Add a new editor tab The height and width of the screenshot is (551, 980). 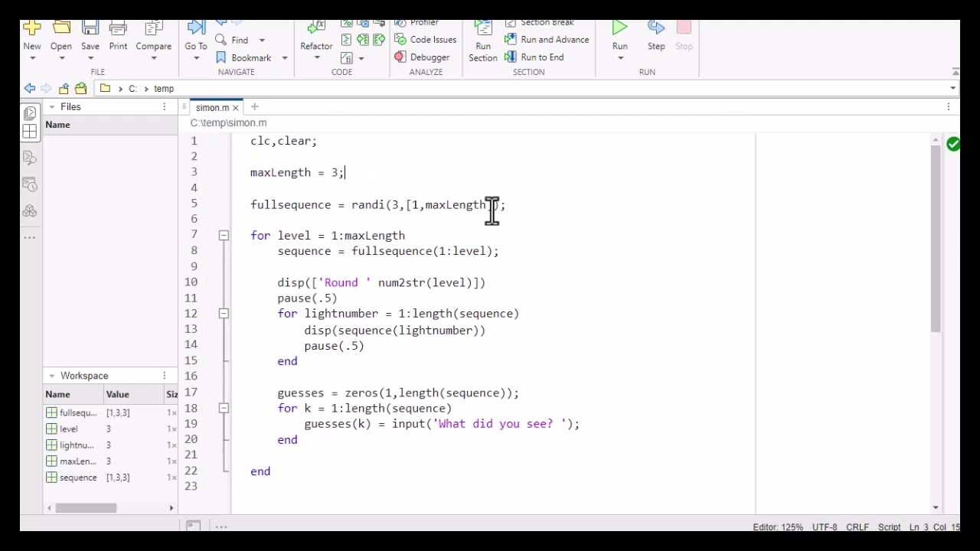click(255, 107)
